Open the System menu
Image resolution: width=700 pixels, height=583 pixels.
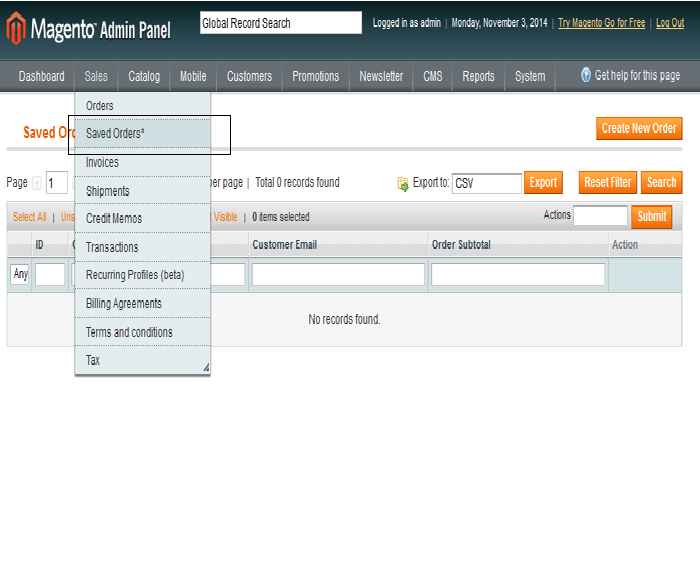(x=530, y=76)
